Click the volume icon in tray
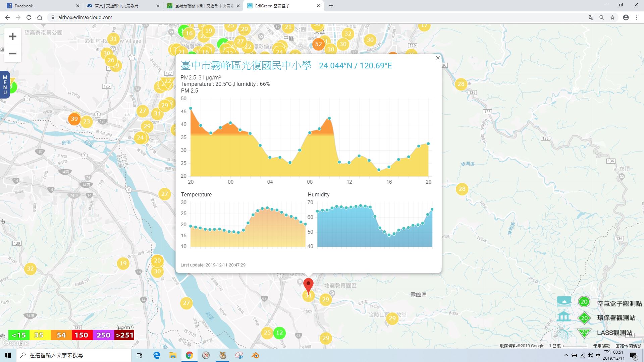 point(590,355)
